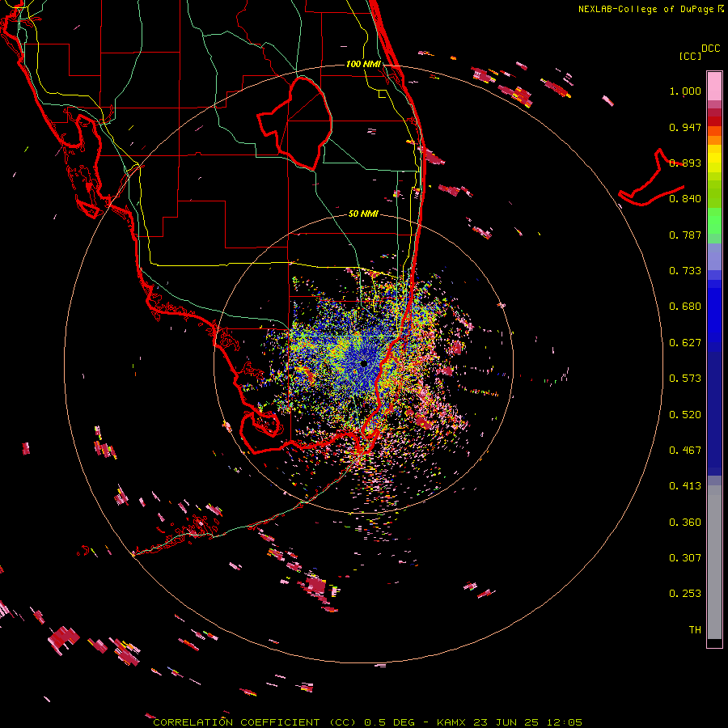
Task: Click the black KAMX radar site dot
Action: tap(364, 363)
